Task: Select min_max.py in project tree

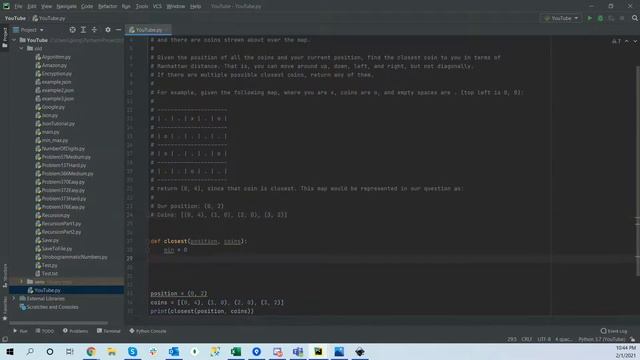Action: (52, 140)
